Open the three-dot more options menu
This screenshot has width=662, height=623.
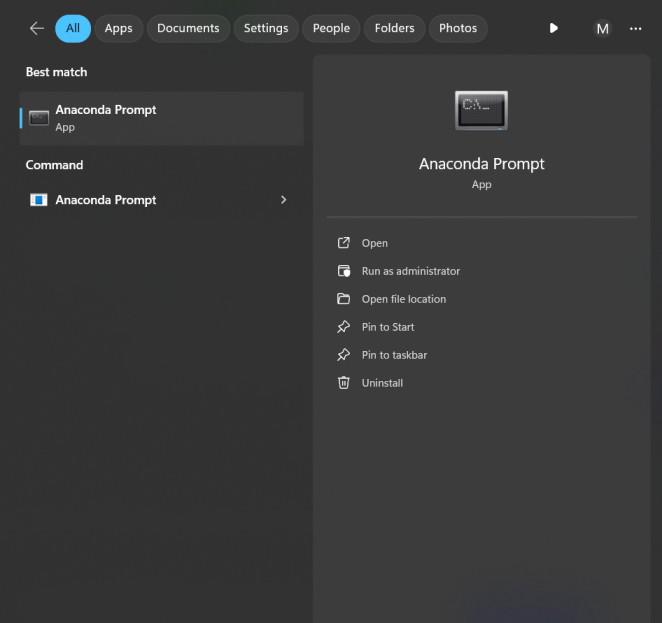635,29
